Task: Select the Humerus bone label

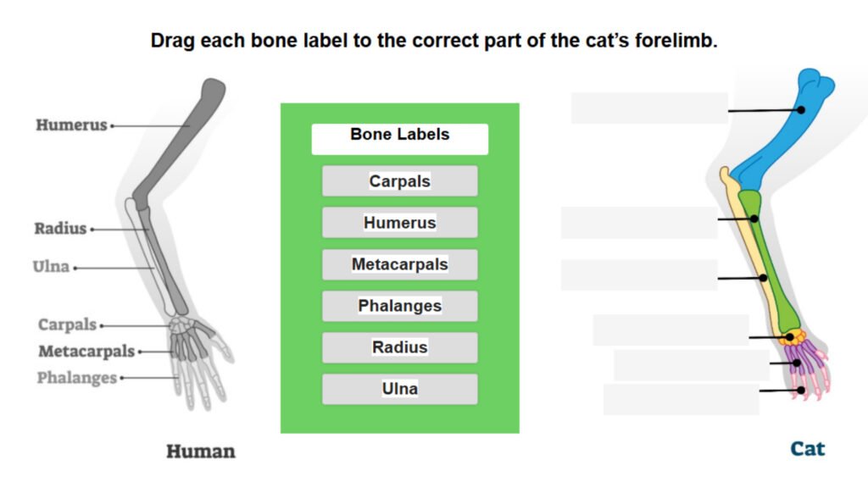Action: pos(399,222)
